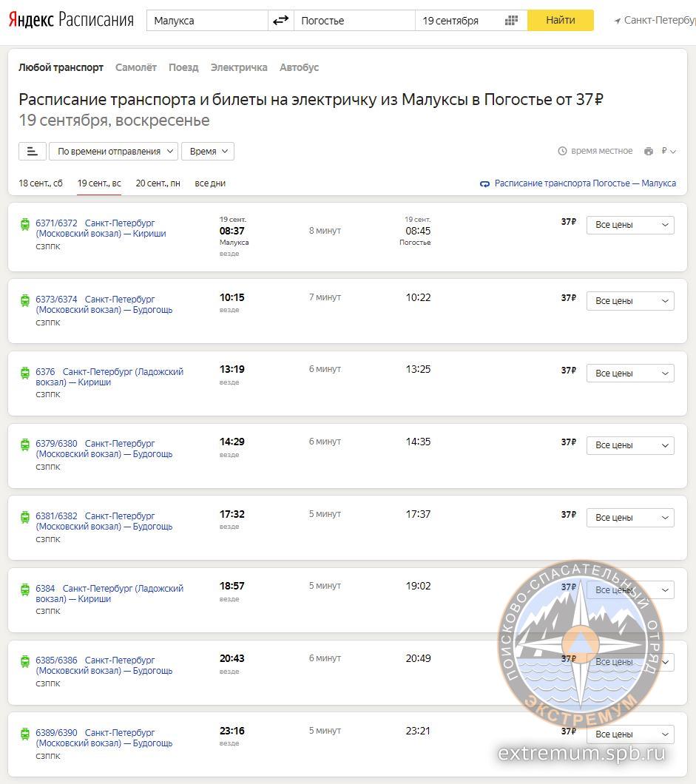The image size is (696, 784).
Task: Click train icon for route 6373/6374
Action: [24, 300]
